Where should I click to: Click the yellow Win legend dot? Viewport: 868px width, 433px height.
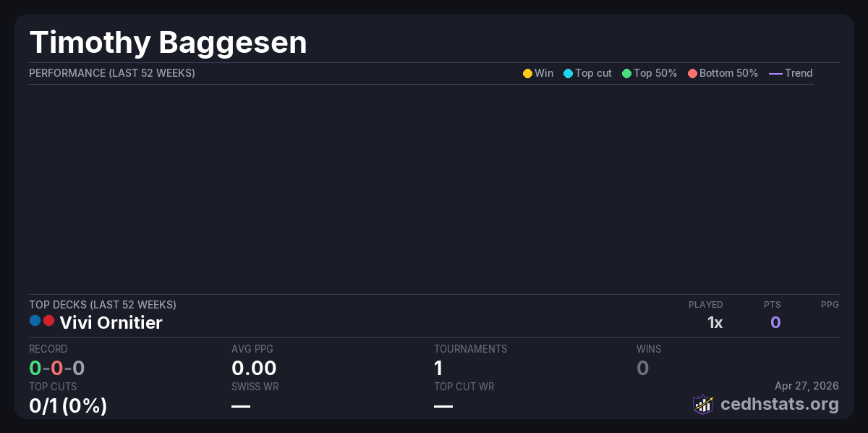pyautogui.click(x=527, y=73)
